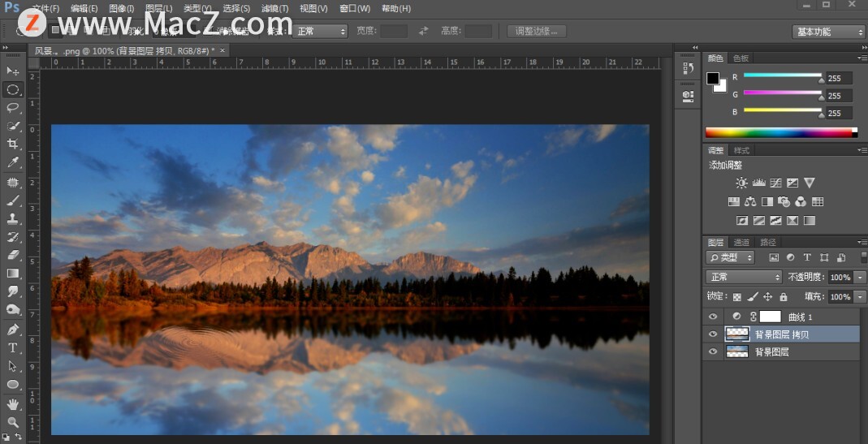Select the Clone Stamp tool

click(x=13, y=218)
